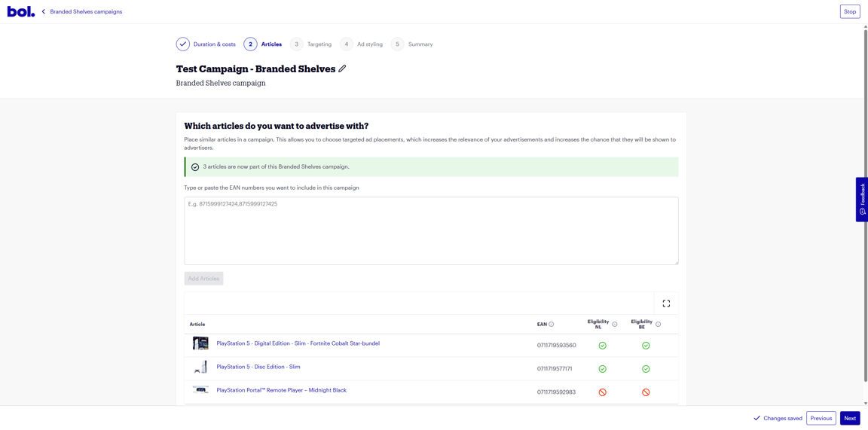Click EAN value 0711719593560
Image resolution: width=868 pixels, height=430 pixels.
pyautogui.click(x=556, y=346)
